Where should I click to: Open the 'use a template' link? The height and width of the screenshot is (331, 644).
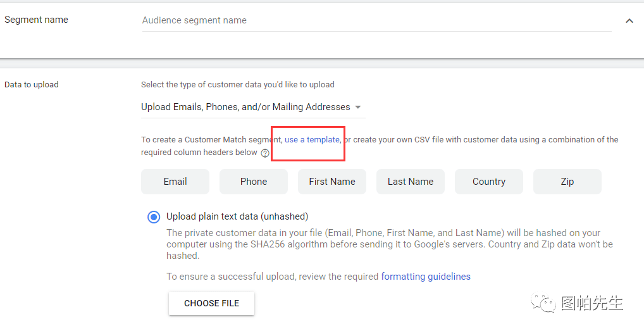(312, 139)
